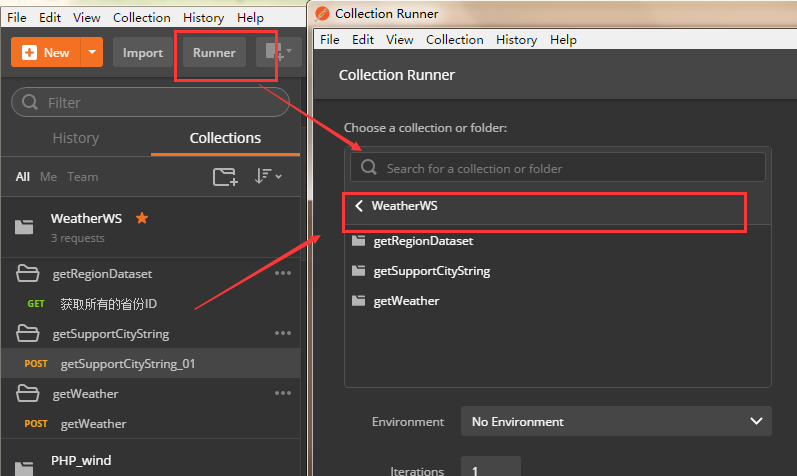Screen dimensions: 797x476
Task: Choose getRegionDataset folder in Runner list
Action: [x=423, y=241]
